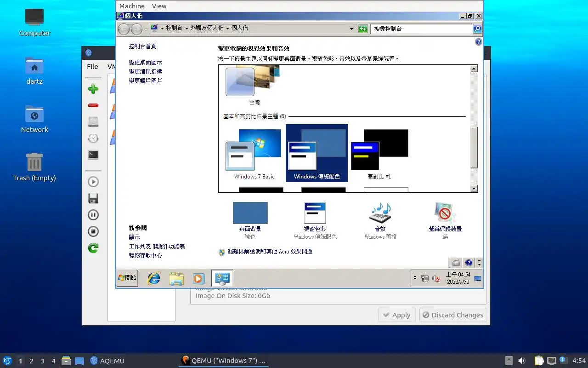Click the green reset arrow icon in AQEMU

coord(93,248)
